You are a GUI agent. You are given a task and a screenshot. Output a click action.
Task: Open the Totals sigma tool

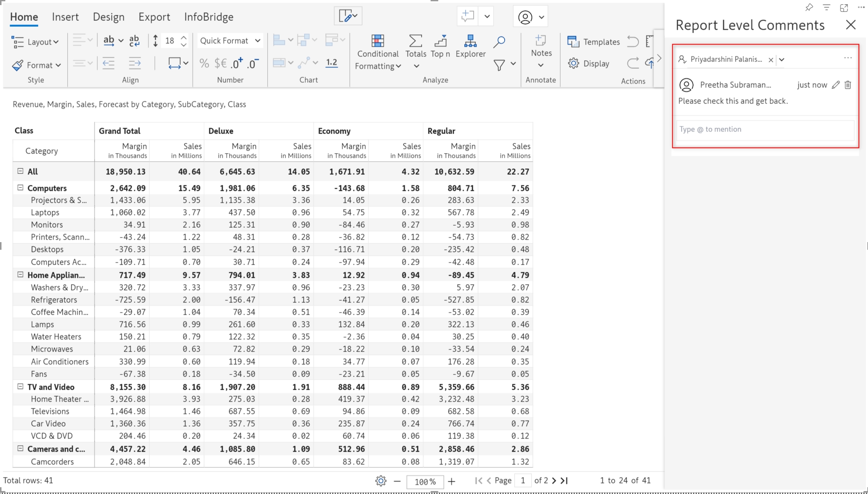coord(415,41)
